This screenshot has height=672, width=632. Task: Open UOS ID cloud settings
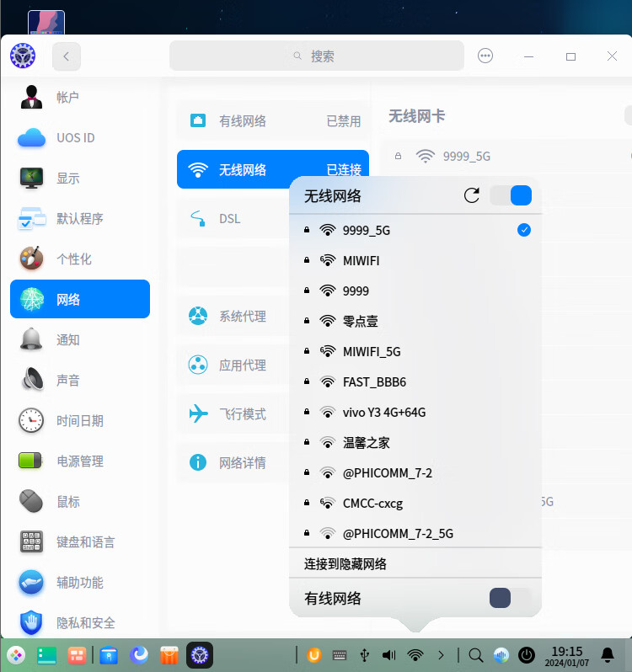coord(80,137)
